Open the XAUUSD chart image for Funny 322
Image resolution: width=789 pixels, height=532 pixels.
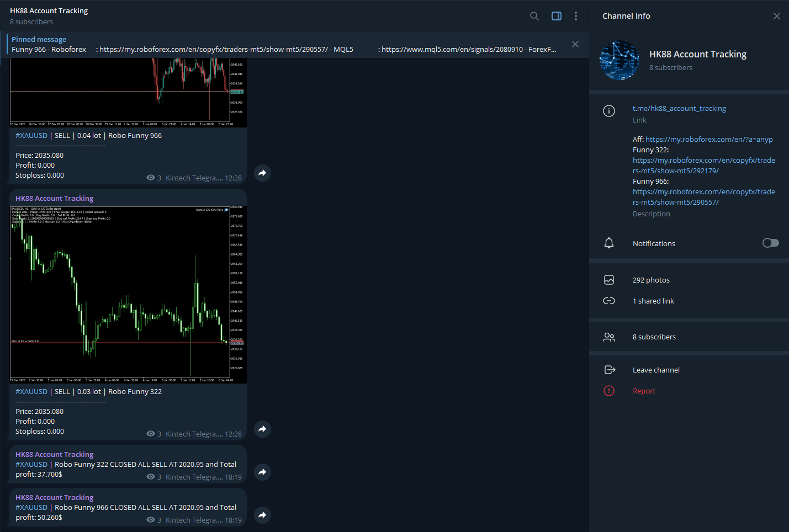[x=128, y=295]
